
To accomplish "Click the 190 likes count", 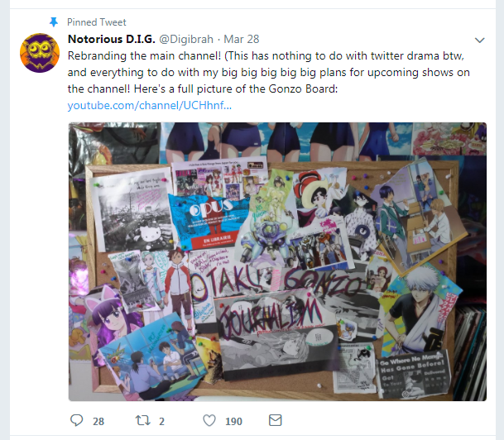I will pyautogui.click(x=233, y=421).
